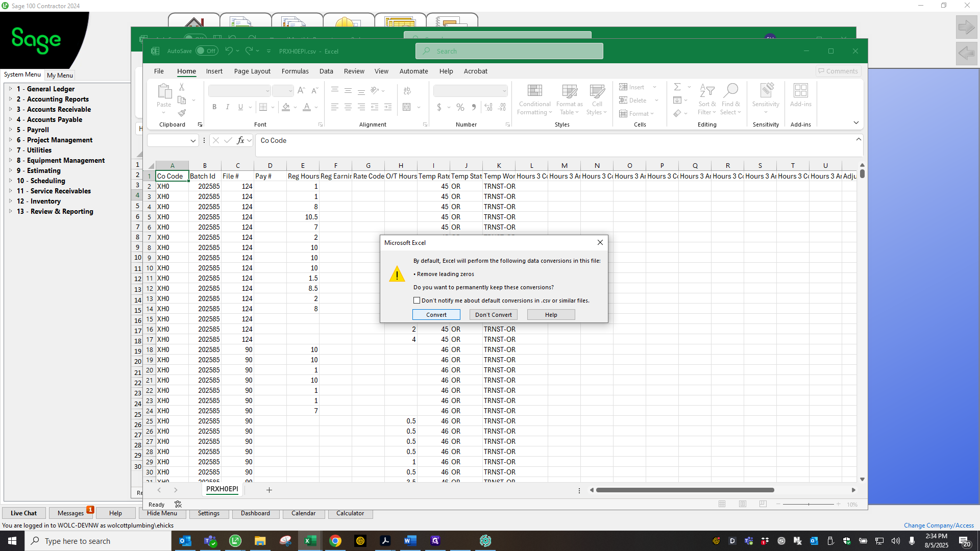980x551 pixels.
Task: Click the zoom slider in status bar
Action: click(x=808, y=504)
